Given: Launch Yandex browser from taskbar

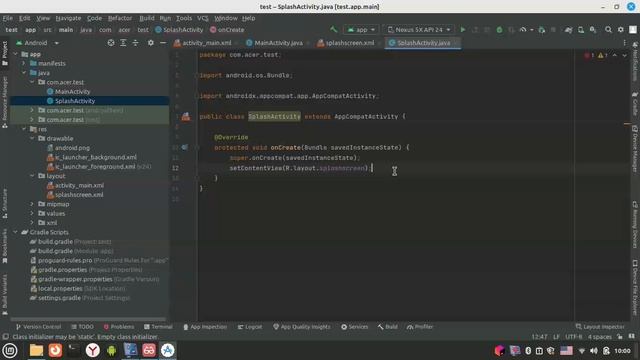Looking at the screenshot, I should 93,350.
